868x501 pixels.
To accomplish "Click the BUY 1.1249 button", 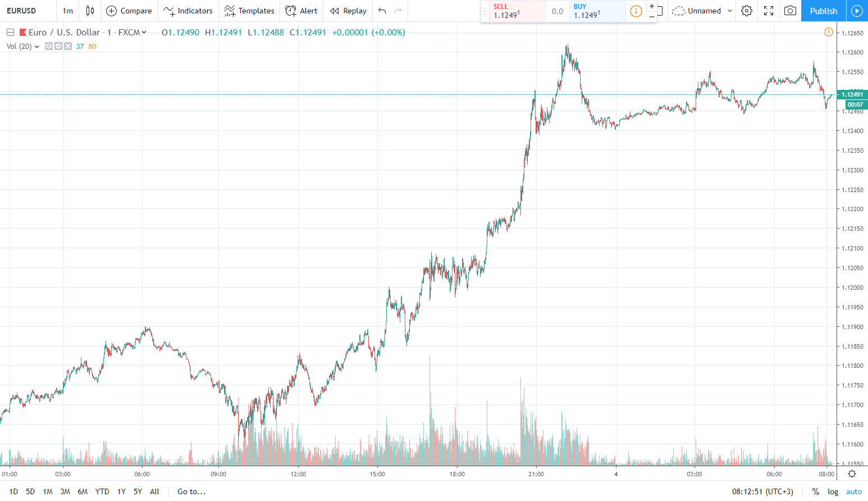I will [x=597, y=11].
